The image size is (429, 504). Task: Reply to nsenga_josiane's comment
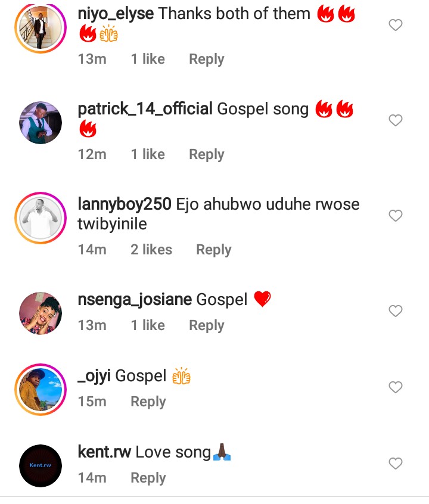pos(206,325)
